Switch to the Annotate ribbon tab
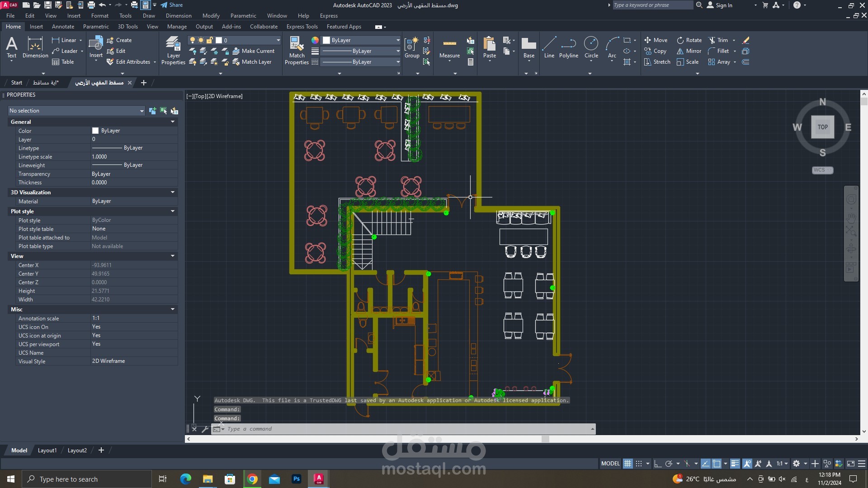The width and height of the screenshot is (868, 488). pyautogui.click(x=63, y=27)
